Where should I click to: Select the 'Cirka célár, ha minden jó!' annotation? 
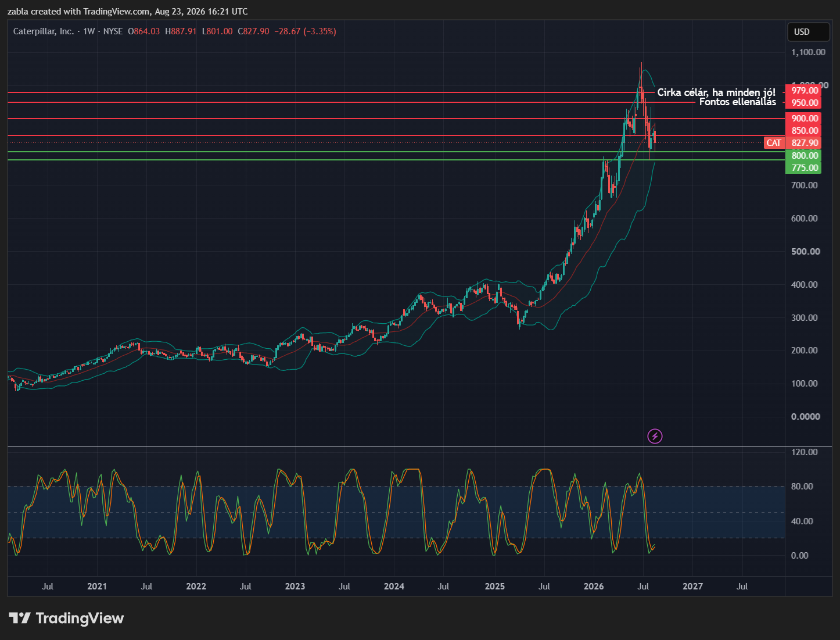coord(716,92)
